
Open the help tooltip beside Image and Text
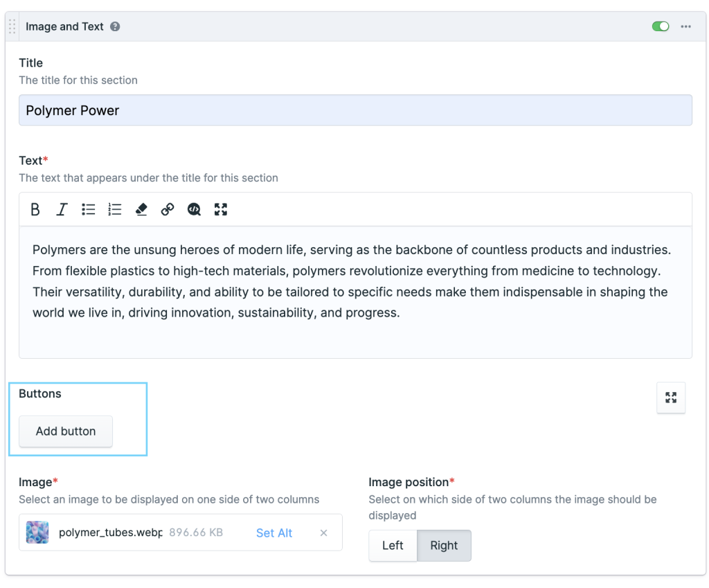pyautogui.click(x=115, y=26)
